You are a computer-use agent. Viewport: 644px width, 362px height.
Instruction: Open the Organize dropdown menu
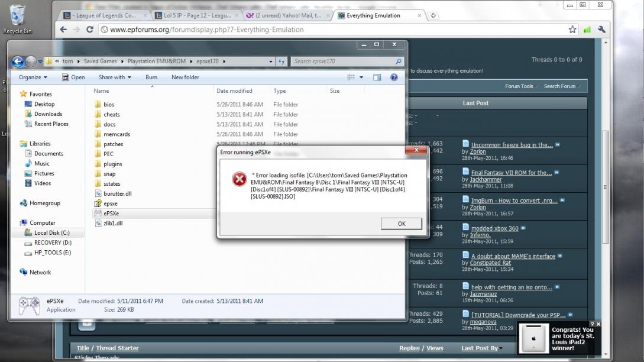pos(33,77)
